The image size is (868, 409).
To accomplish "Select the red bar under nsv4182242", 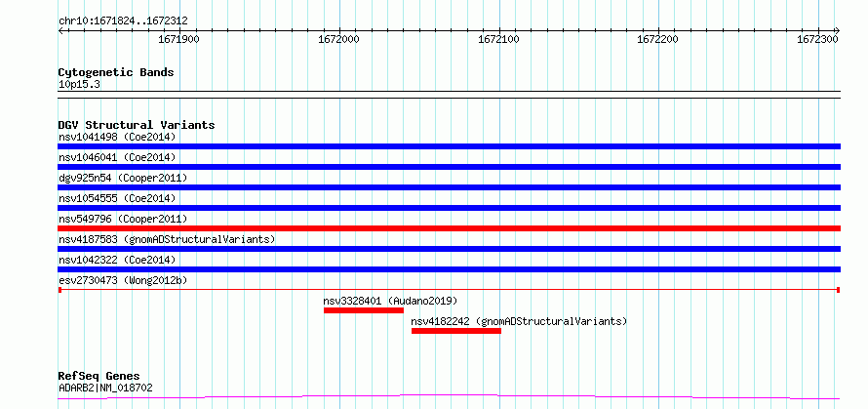I will click(x=456, y=331).
